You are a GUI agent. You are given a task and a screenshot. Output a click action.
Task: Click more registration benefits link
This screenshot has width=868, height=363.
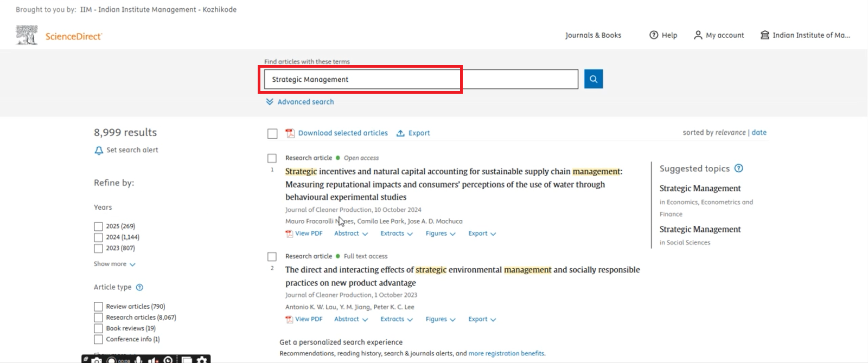coord(506,353)
